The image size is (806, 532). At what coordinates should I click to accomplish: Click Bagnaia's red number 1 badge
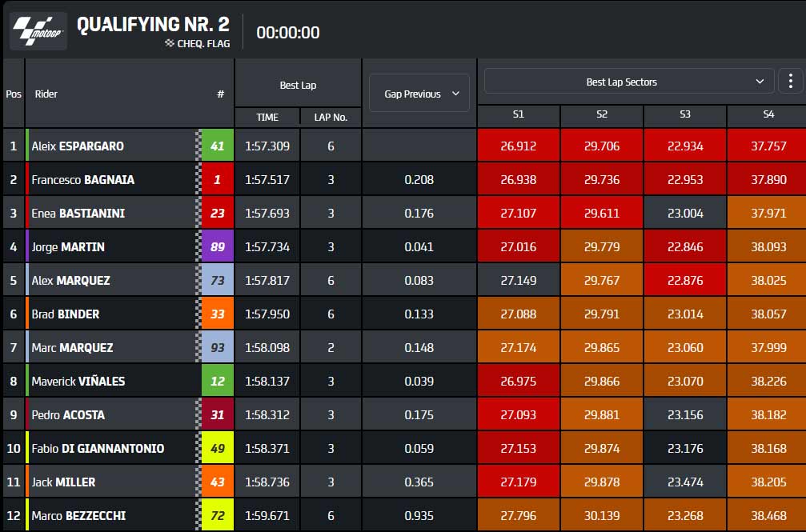coord(218,179)
